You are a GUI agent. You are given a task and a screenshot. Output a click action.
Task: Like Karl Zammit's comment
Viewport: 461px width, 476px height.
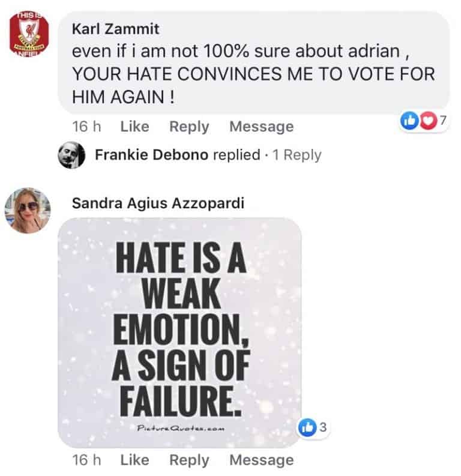tap(134, 127)
